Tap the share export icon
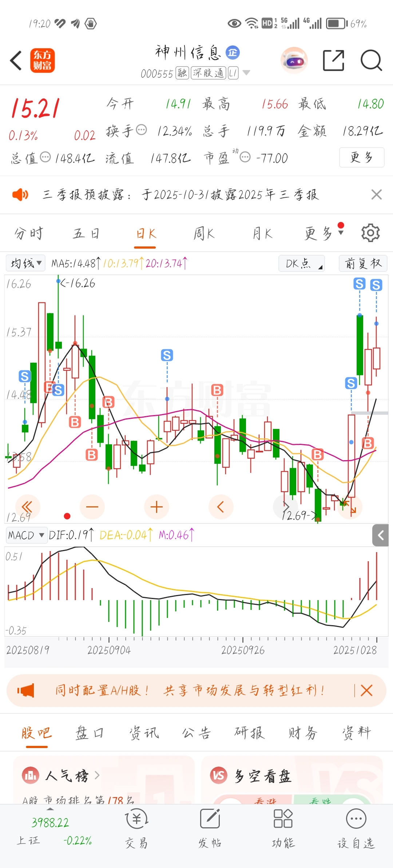The height and width of the screenshot is (868, 393). pyautogui.click(x=334, y=60)
